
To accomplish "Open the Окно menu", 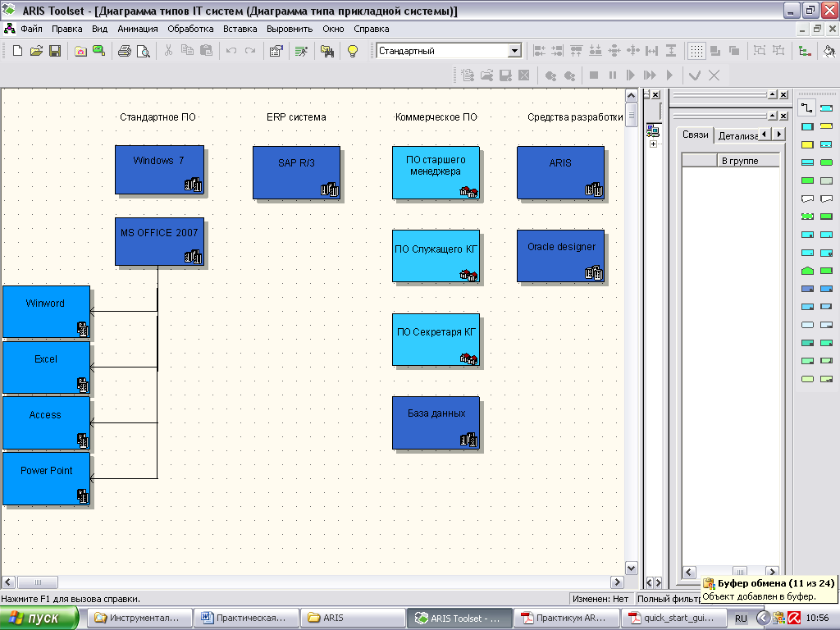I will pyautogui.click(x=333, y=29).
